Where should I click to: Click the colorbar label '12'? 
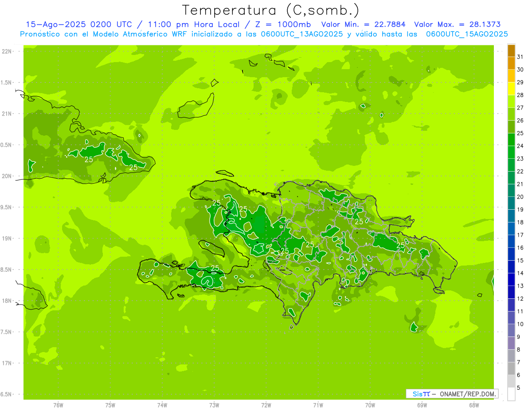(x=520, y=298)
